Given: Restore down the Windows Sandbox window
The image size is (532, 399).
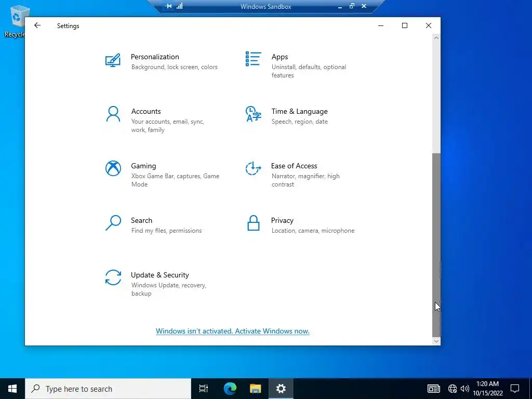Looking at the screenshot, I should click(x=352, y=6).
